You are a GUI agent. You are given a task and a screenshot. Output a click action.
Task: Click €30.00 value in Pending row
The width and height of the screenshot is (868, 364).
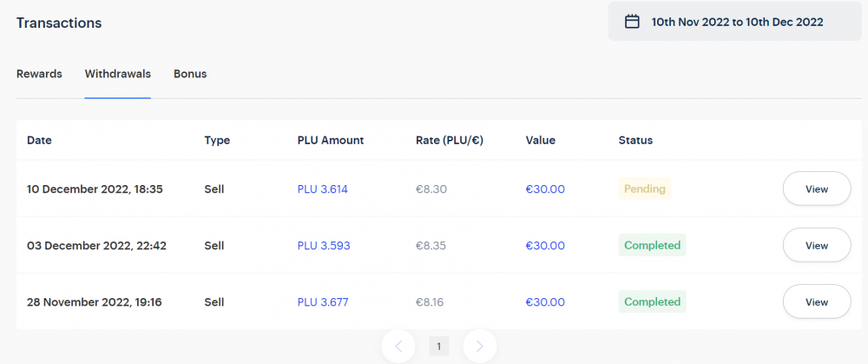[x=545, y=189]
